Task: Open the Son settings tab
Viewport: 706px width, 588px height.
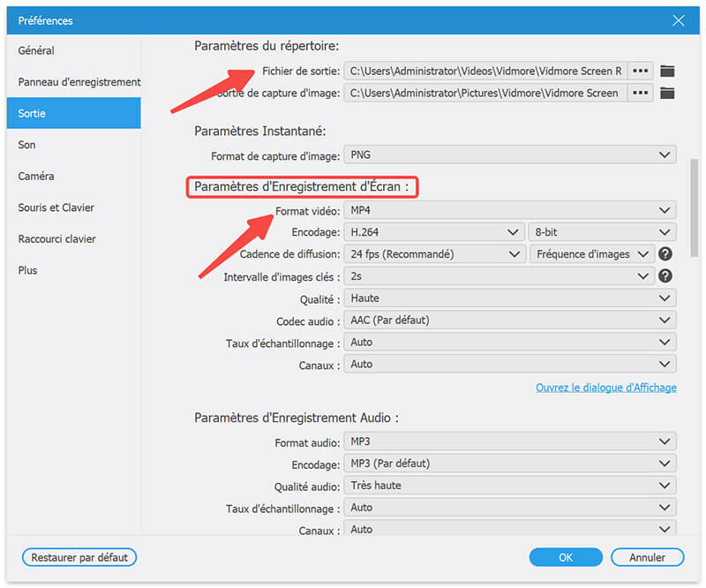Action: point(27,145)
